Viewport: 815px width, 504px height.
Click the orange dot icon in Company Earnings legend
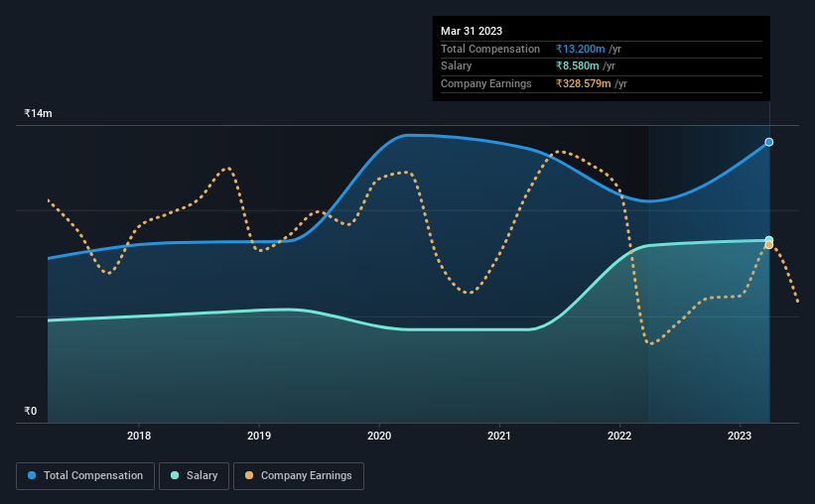249,475
